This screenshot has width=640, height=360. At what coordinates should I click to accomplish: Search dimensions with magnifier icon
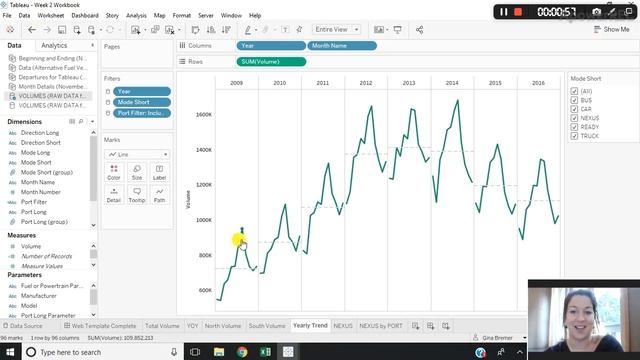81,122
